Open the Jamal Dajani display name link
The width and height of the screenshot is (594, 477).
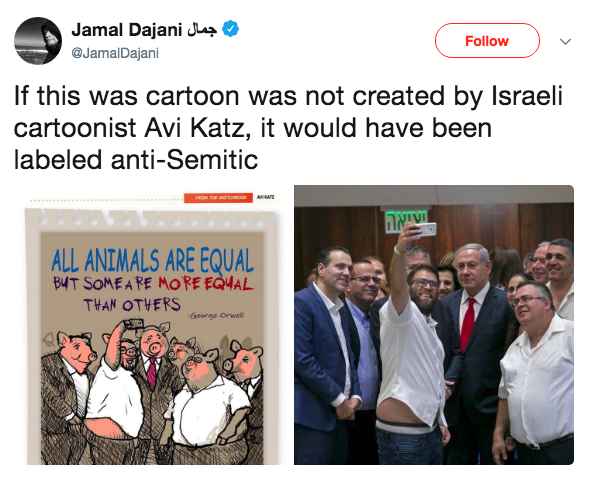point(127,30)
